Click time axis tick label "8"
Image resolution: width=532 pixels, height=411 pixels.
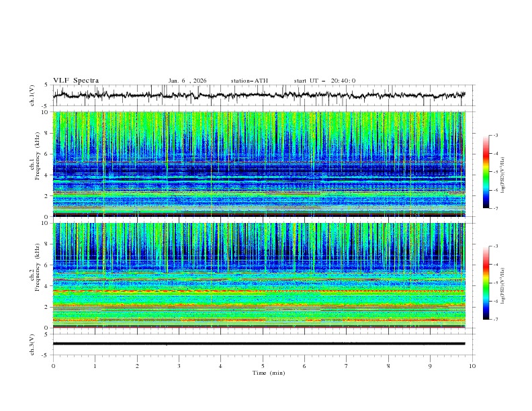(388, 366)
